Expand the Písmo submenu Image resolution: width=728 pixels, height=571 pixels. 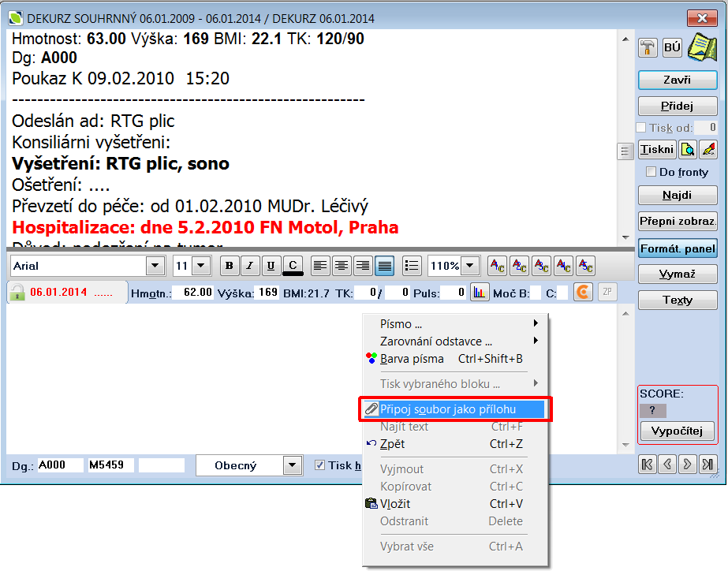coord(455,323)
